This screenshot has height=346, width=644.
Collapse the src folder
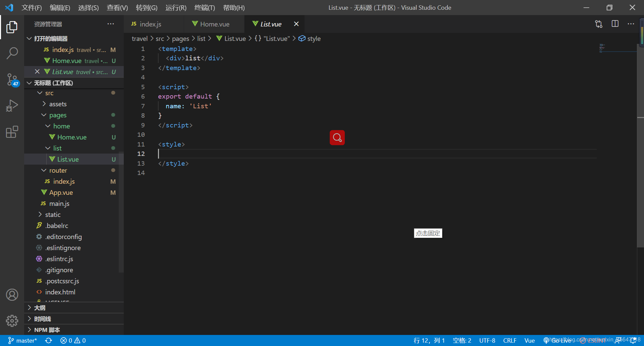[74, 93]
